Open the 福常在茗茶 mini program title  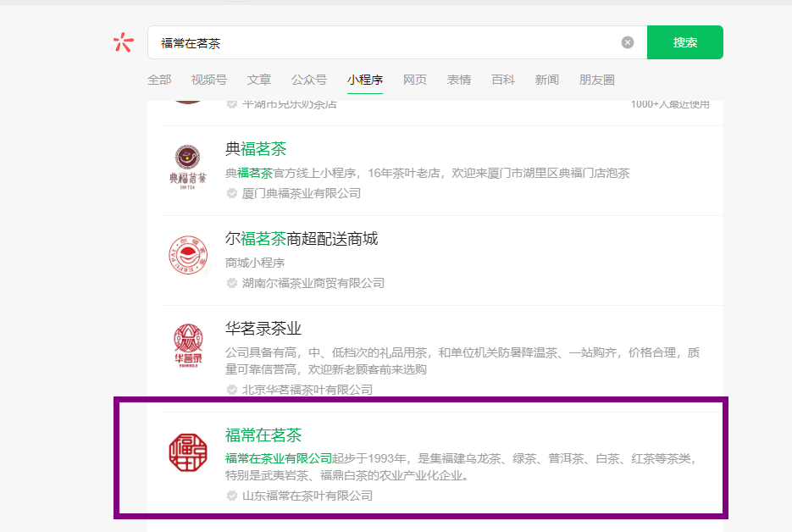(x=263, y=435)
